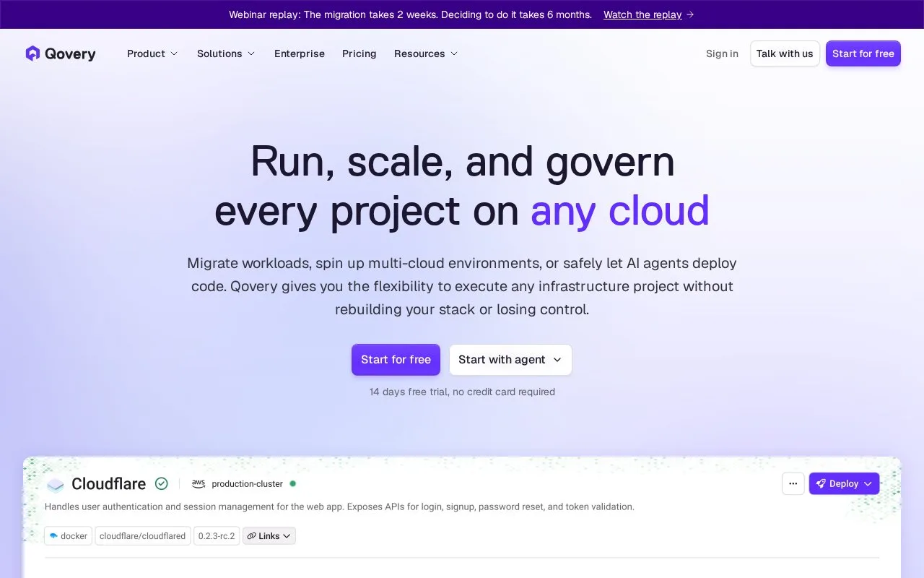Click the Qovery logo icon
924x578 pixels.
point(32,53)
